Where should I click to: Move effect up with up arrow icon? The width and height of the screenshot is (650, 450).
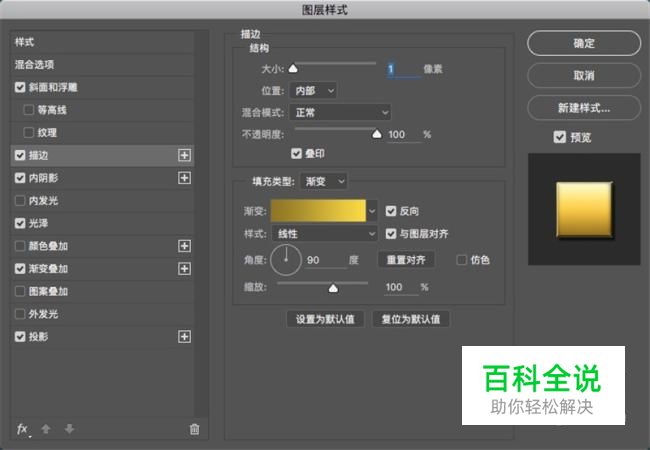point(46,429)
